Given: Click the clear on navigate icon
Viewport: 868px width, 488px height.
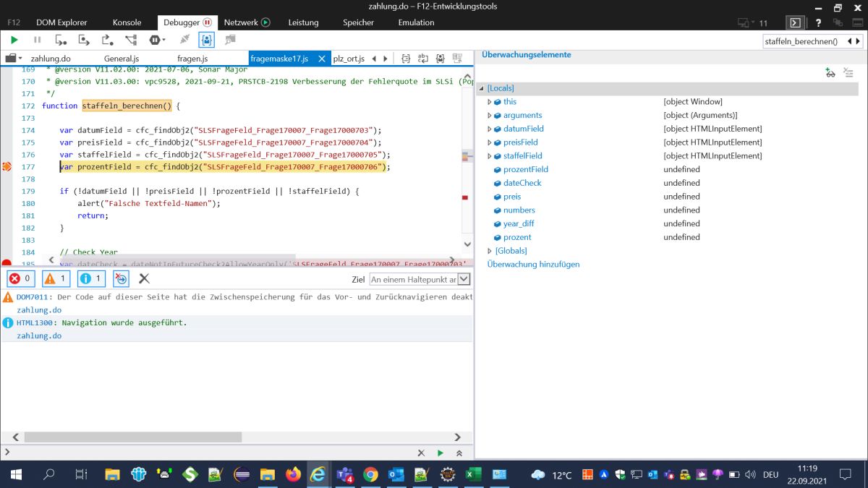Looking at the screenshot, I should pos(122,278).
